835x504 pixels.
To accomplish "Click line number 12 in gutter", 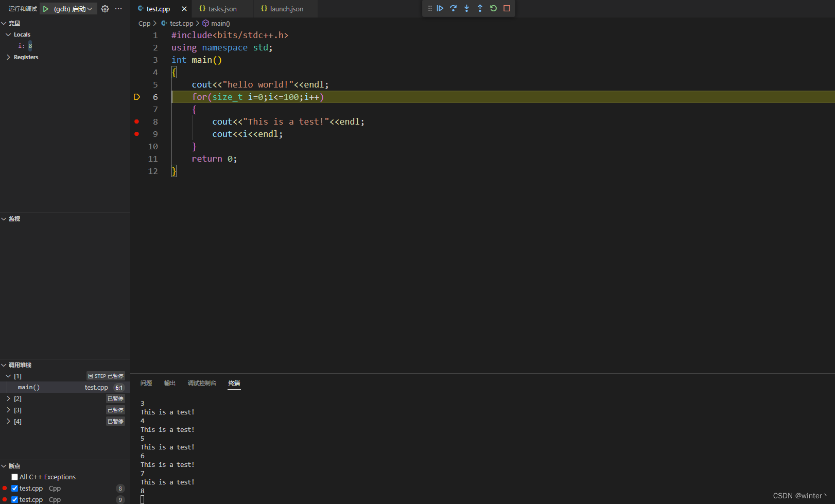I will pyautogui.click(x=153, y=171).
